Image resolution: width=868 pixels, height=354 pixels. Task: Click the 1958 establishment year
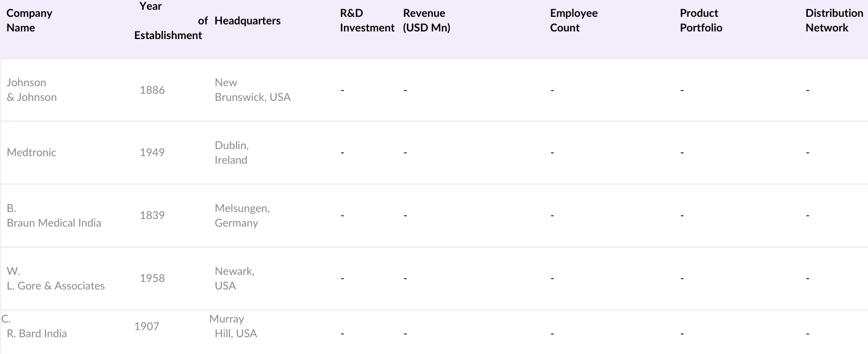click(x=152, y=278)
